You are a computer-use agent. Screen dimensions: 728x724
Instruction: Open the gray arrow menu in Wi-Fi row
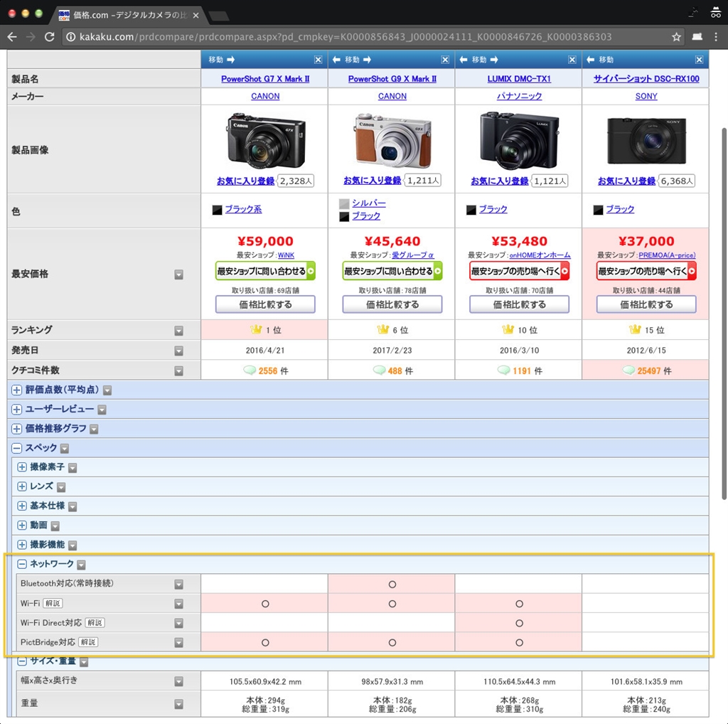click(178, 604)
